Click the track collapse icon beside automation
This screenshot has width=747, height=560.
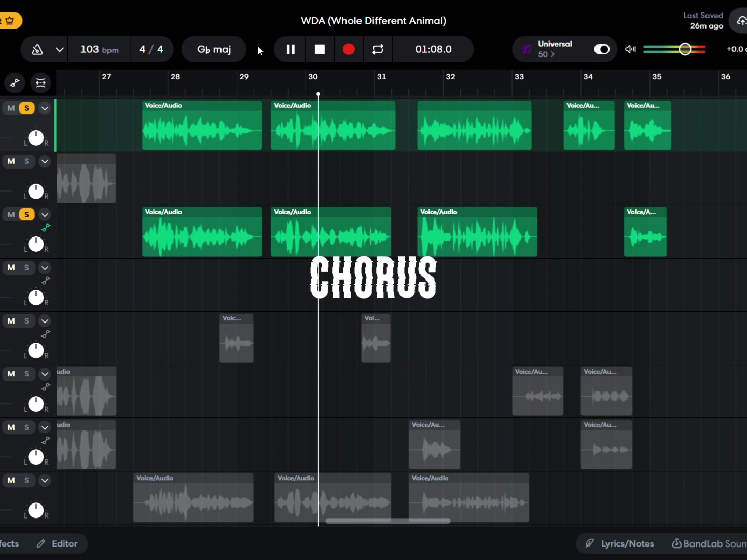pos(40,83)
